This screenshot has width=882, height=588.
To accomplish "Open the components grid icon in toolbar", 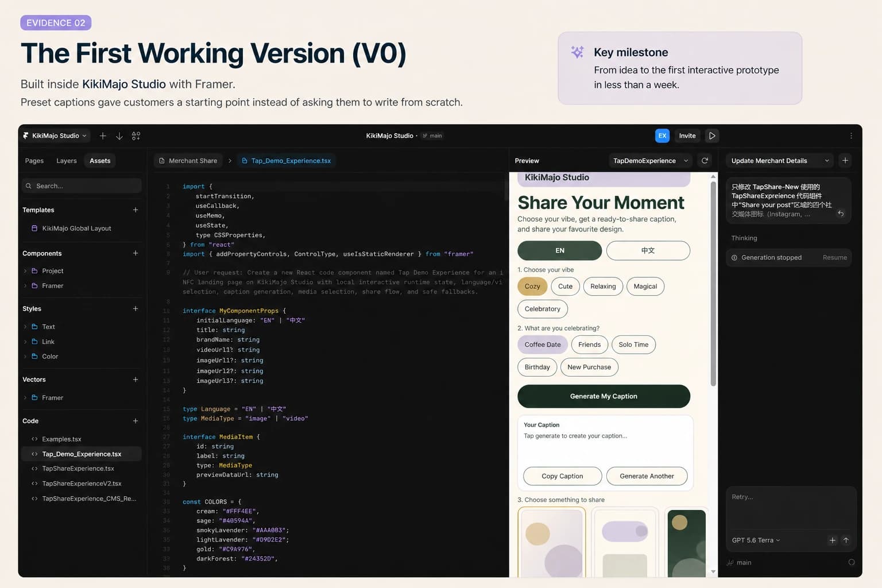I will [136, 136].
